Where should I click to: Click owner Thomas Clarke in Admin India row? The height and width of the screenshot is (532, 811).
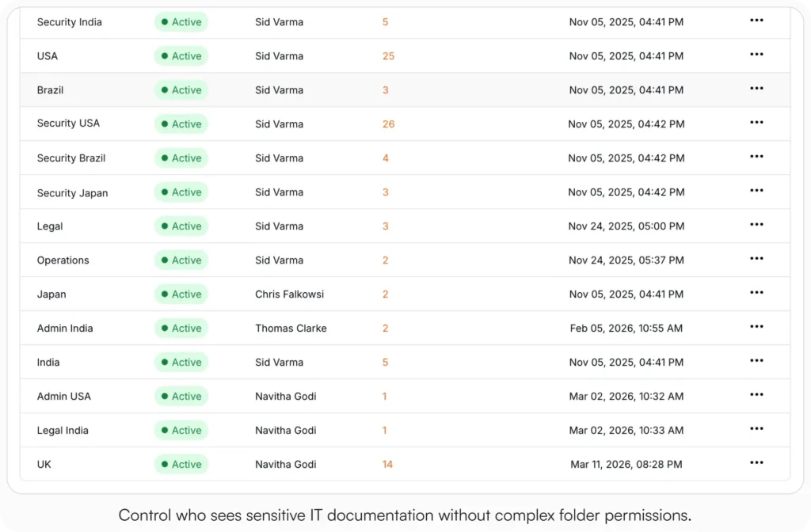point(291,329)
